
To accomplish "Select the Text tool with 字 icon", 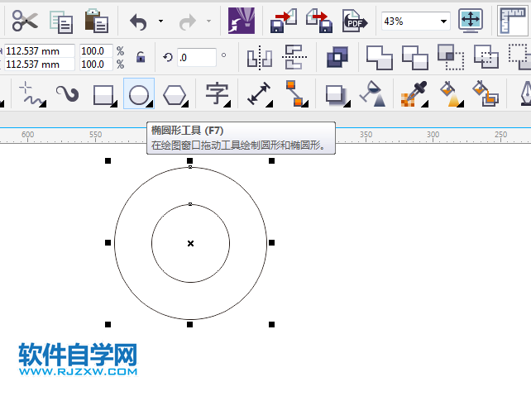I will click(218, 94).
